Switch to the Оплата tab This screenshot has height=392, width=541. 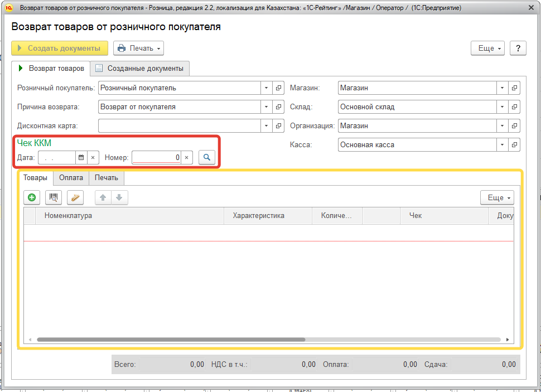tap(71, 178)
